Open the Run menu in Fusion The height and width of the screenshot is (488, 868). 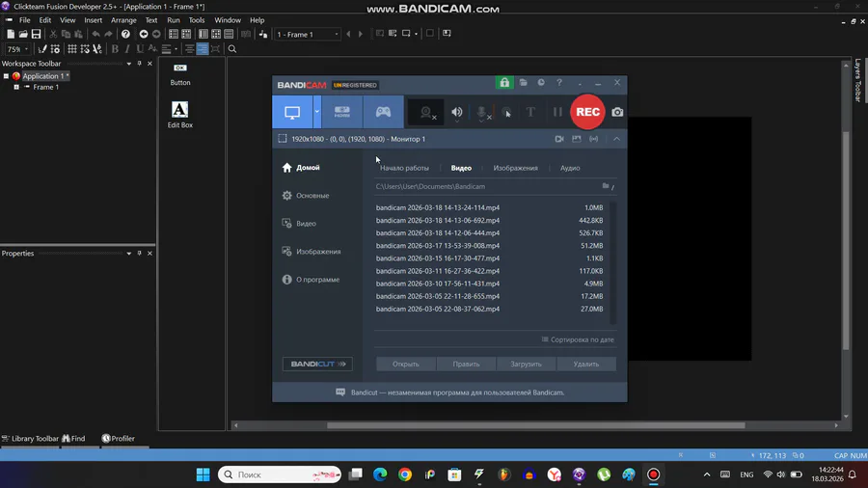[174, 20]
